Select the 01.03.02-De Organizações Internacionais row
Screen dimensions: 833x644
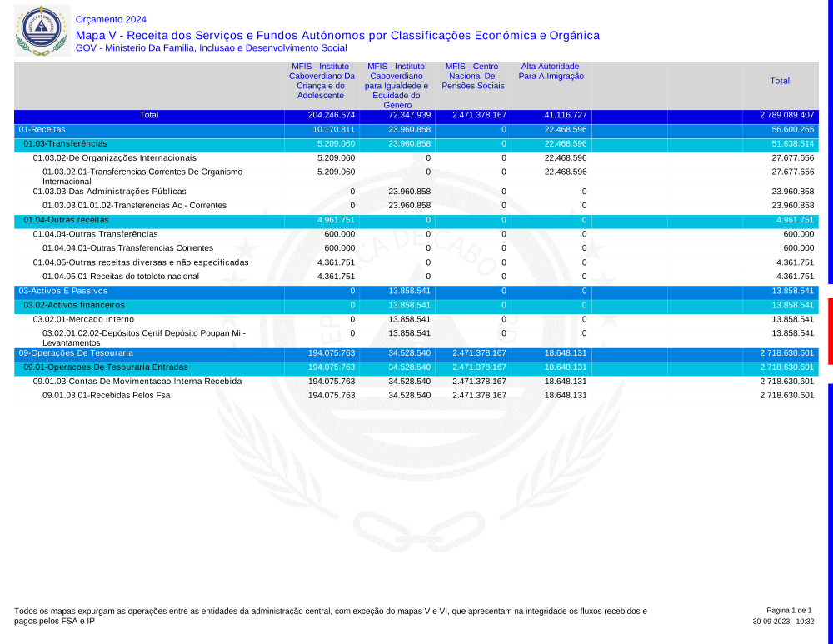(115, 157)
